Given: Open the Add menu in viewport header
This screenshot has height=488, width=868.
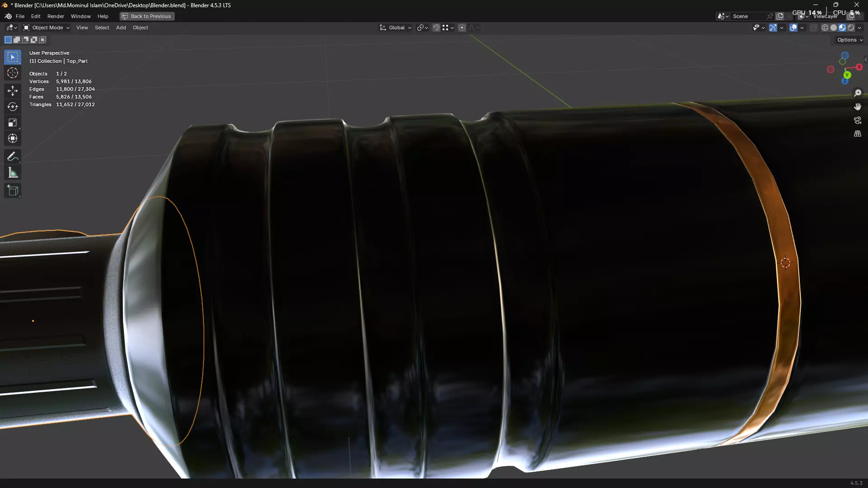Looking at the screenshot, I should point(121,28).
